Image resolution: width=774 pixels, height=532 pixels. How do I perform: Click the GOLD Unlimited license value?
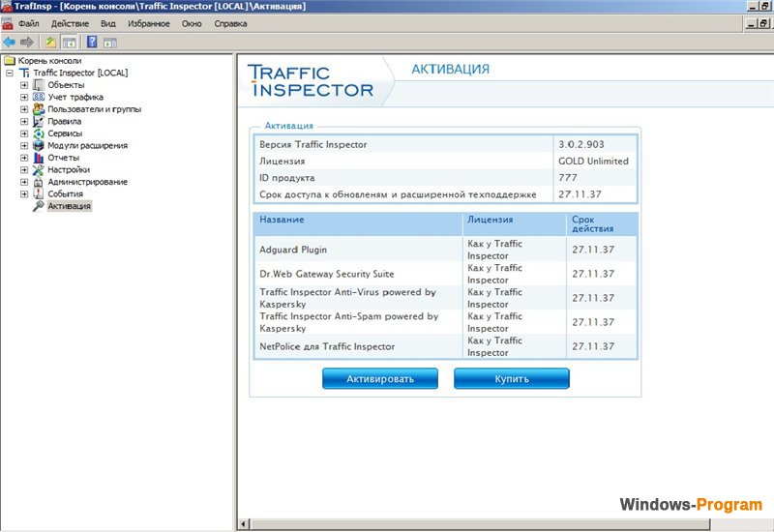tap(593, 161)
